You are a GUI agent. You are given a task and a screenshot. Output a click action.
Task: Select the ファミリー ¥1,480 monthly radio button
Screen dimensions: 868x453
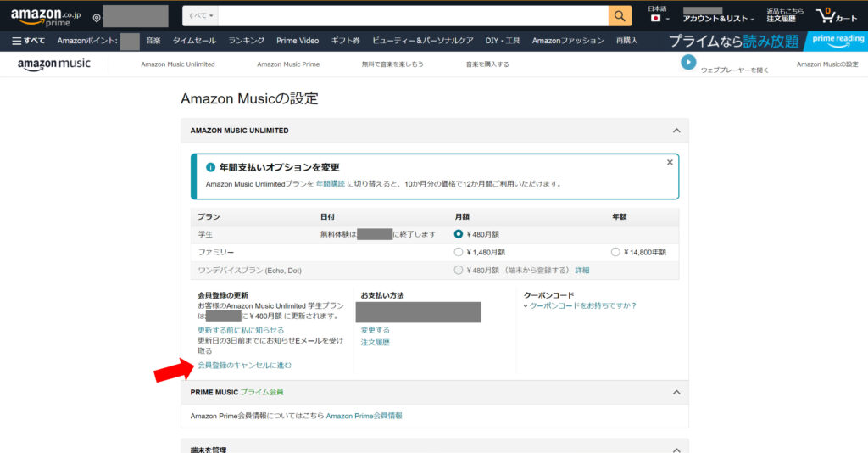[459, 252]
